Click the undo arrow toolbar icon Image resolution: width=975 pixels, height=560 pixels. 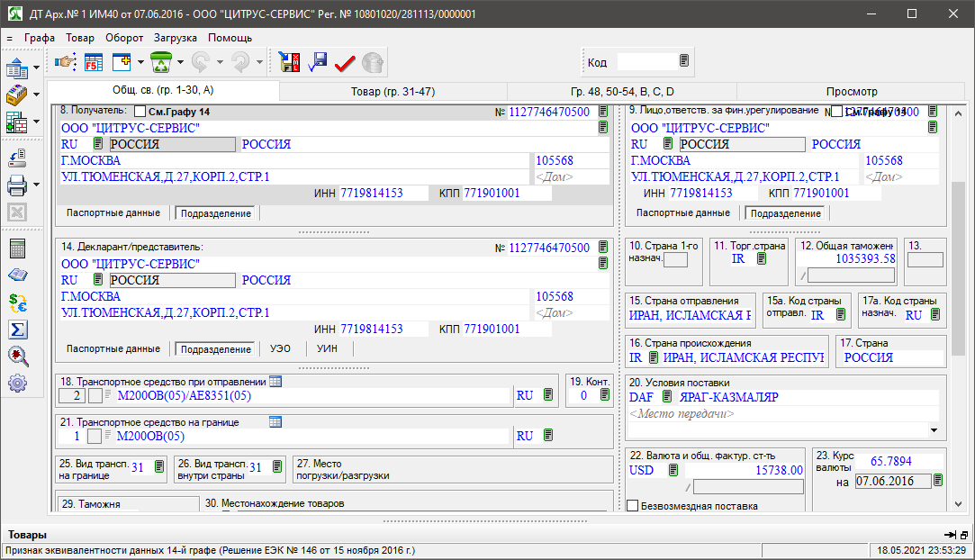(201, 62)
